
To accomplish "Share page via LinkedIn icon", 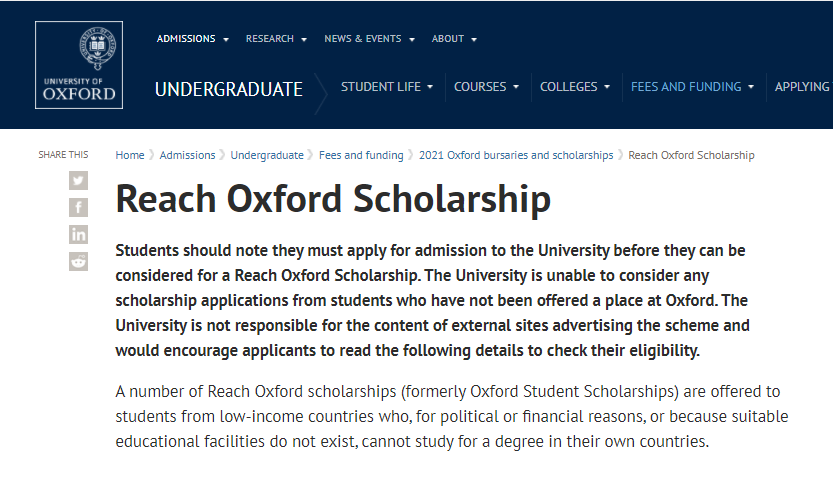I will 78,234.
